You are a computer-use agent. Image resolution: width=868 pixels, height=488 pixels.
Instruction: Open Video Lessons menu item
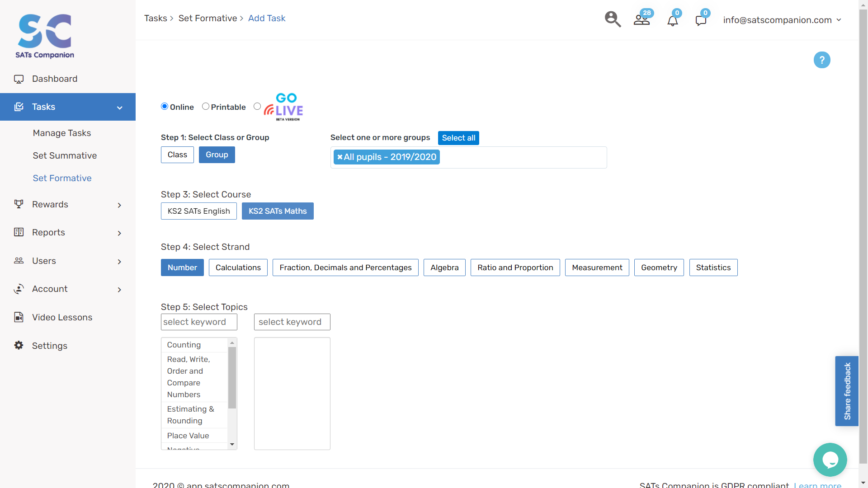(x=62, y=317)
